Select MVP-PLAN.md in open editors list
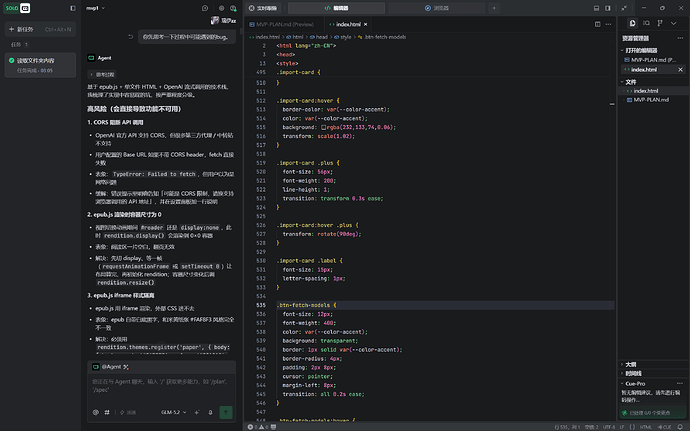Image resolution: width=690 pixels, height=431 pixels. click(653, 60)
